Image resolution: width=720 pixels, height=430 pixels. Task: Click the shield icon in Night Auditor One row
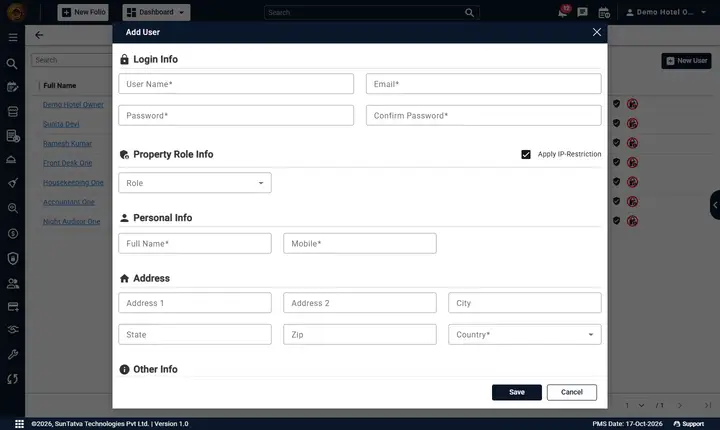(617, 221)
